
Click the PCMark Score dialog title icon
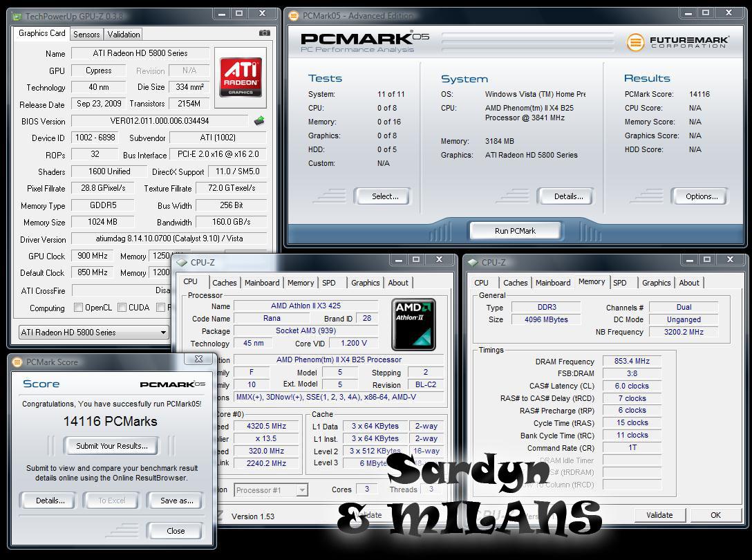(17, 362)
